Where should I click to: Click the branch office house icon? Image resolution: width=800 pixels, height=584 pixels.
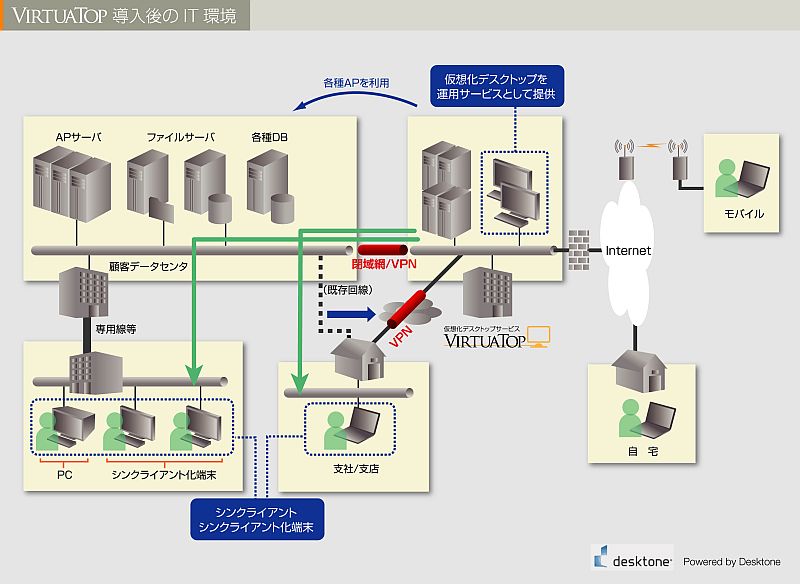click(358, 360)
